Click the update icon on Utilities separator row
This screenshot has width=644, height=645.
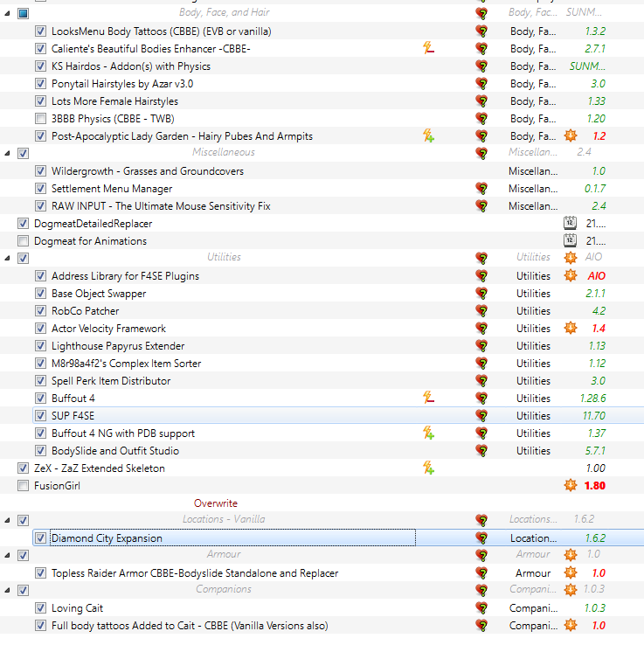pyautogui.click(x=571, y=258)
